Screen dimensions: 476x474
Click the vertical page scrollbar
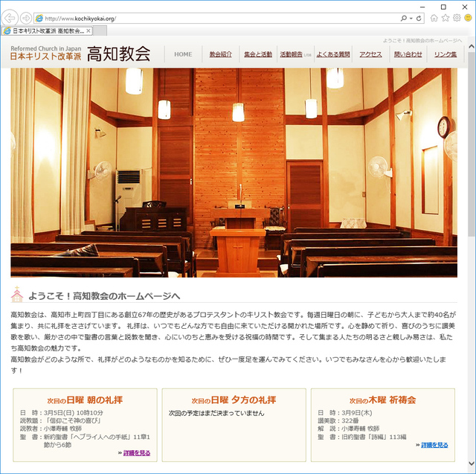point(472,223)
